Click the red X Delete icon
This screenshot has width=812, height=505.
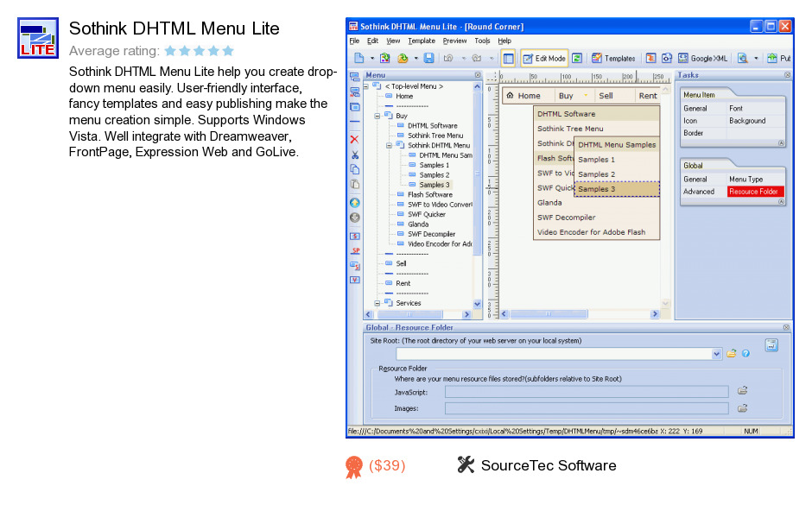355,139
